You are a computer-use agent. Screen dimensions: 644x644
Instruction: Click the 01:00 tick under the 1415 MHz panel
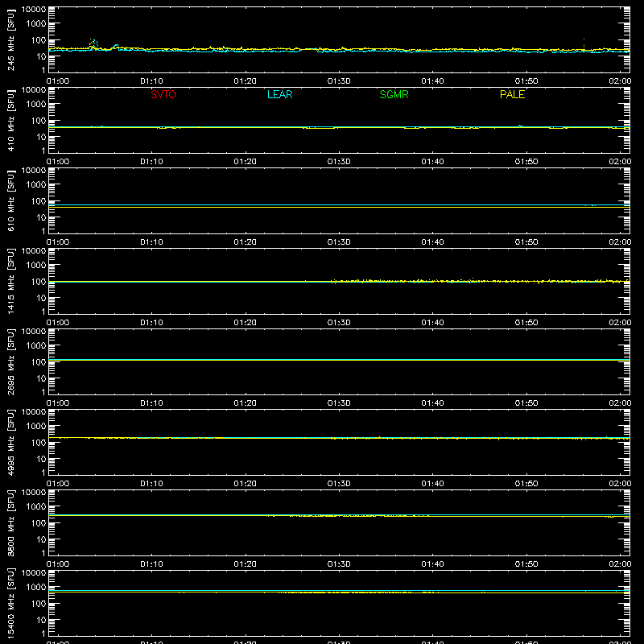(x=58, y=323)
